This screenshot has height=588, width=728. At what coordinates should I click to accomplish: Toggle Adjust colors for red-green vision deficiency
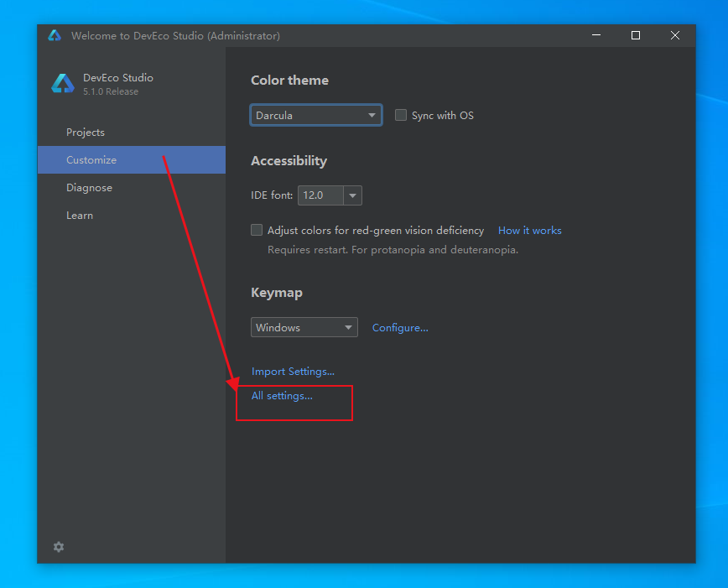(257, 230)
